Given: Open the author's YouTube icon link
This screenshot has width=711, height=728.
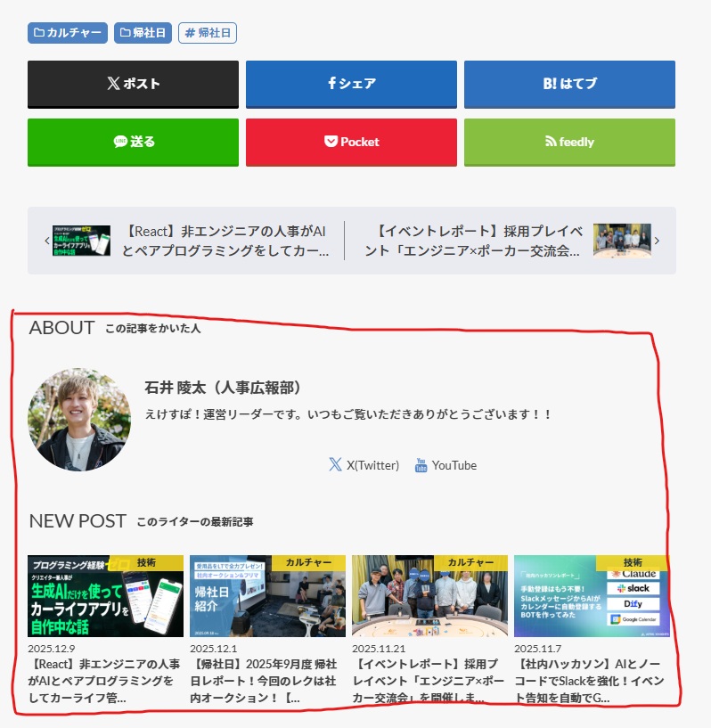Looking at the screenshot, I should 421,465.
